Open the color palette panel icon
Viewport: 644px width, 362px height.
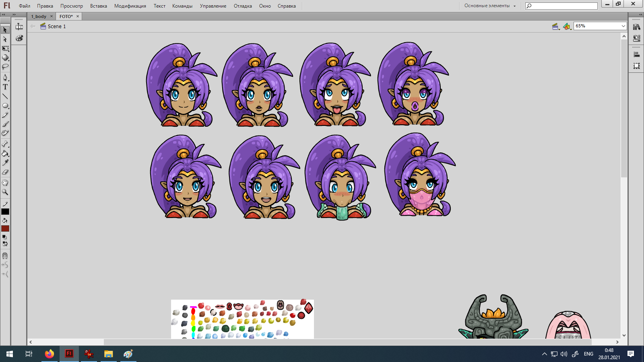pos(19,38)
